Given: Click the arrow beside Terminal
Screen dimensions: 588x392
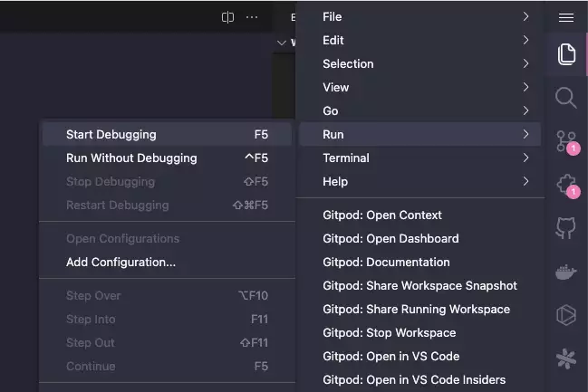Looking at the screenshot, I should click(x=525, y=158).
